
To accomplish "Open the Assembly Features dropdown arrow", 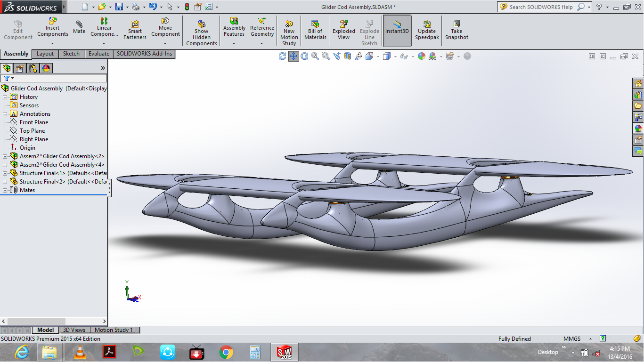I will [x=234, y=44].
